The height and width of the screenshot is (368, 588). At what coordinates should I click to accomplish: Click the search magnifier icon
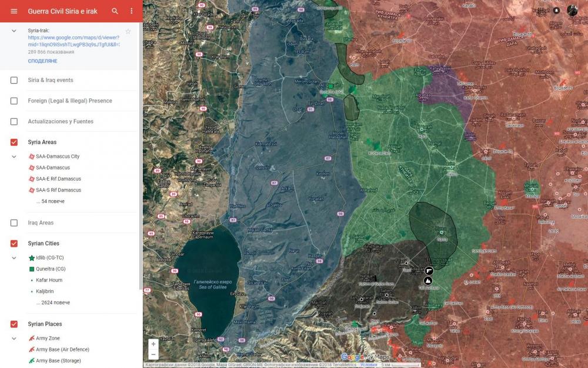(x=115, y=11)
